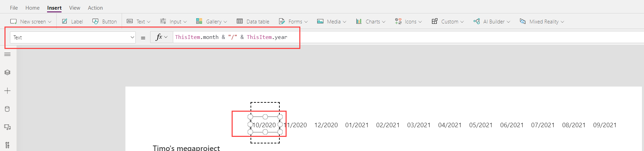Open Advanced tools icon in sidebar

tap(8, 145)
